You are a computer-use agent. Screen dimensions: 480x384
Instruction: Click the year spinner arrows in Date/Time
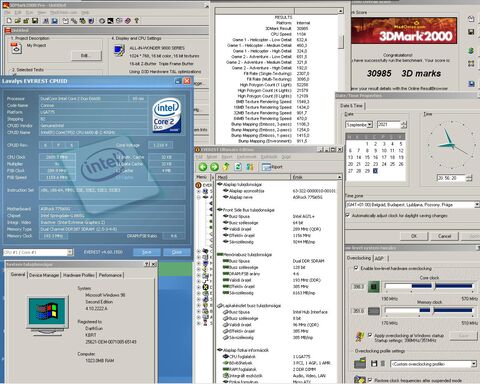[404, 125]
